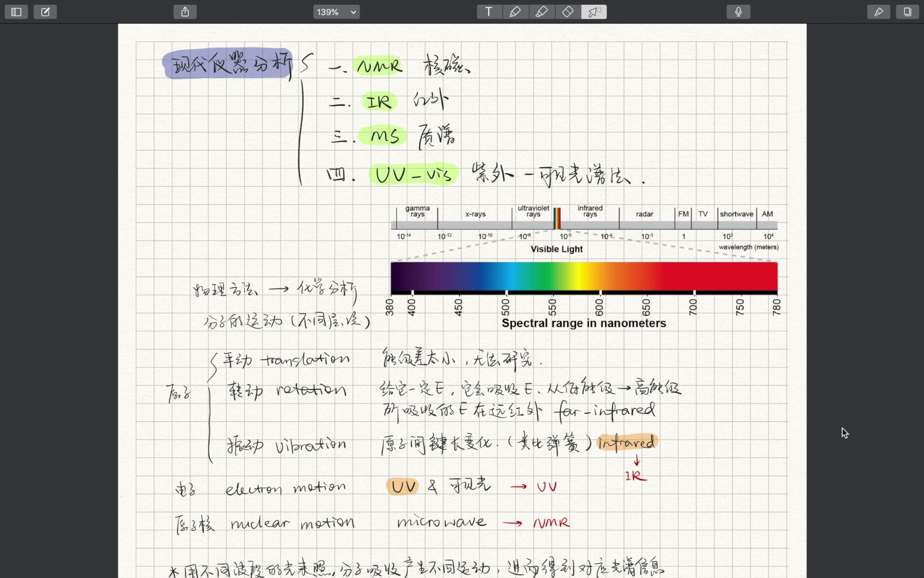Click the green-highlighted 'UV-vis' handwriting
924x578 pixels.
[x=413, y=174]
